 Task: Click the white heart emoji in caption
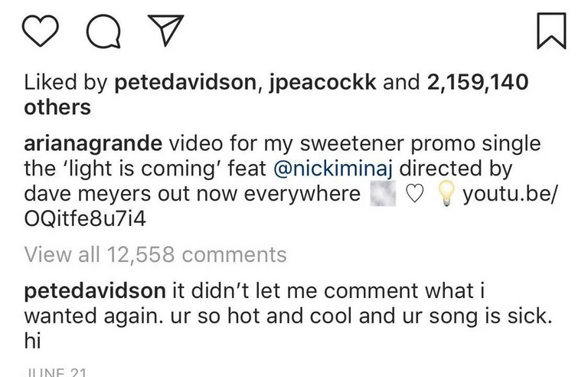414,195
